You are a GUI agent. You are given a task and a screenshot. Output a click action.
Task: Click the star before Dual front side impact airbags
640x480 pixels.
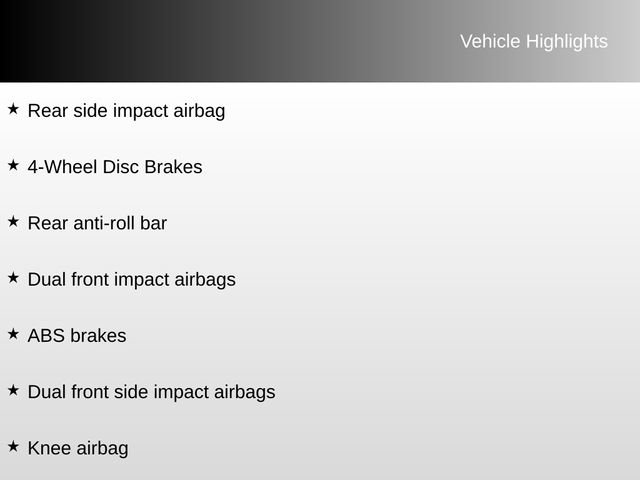click(12, 389)
